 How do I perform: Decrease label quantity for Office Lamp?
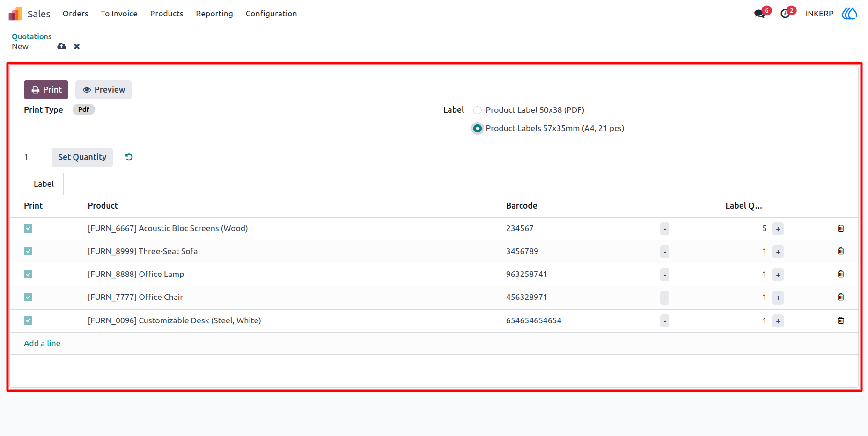(665, 275)
